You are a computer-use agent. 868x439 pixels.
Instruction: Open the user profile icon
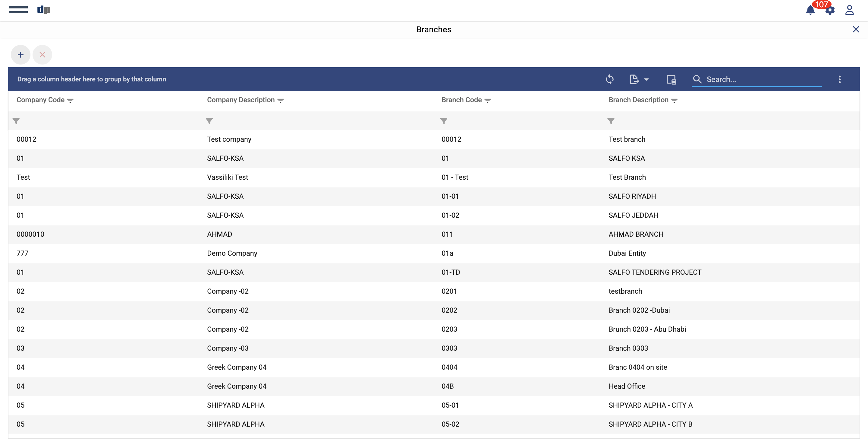click(850, 10)
